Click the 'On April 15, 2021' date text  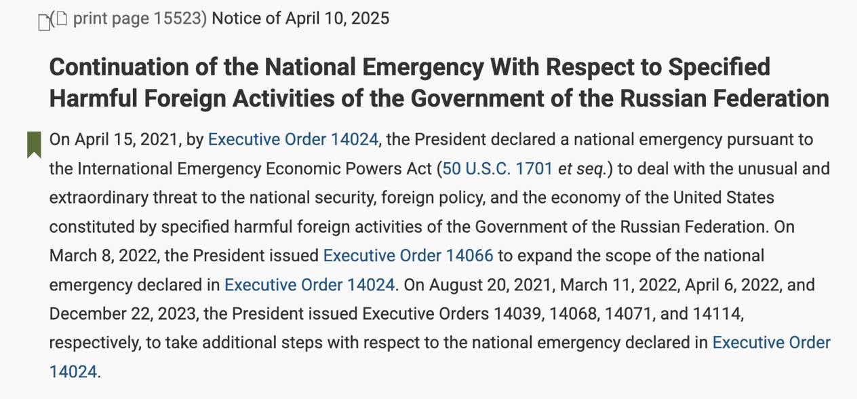pos(114,140)
